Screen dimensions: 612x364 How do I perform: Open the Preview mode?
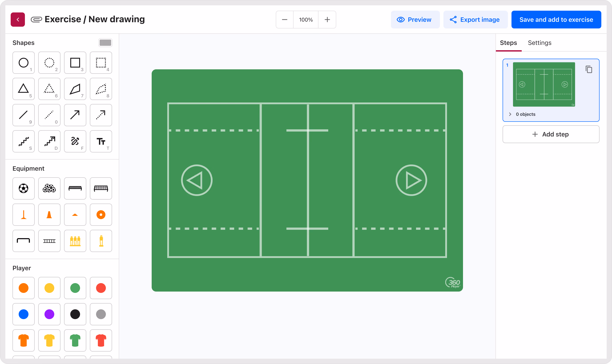tap(415, 19)
